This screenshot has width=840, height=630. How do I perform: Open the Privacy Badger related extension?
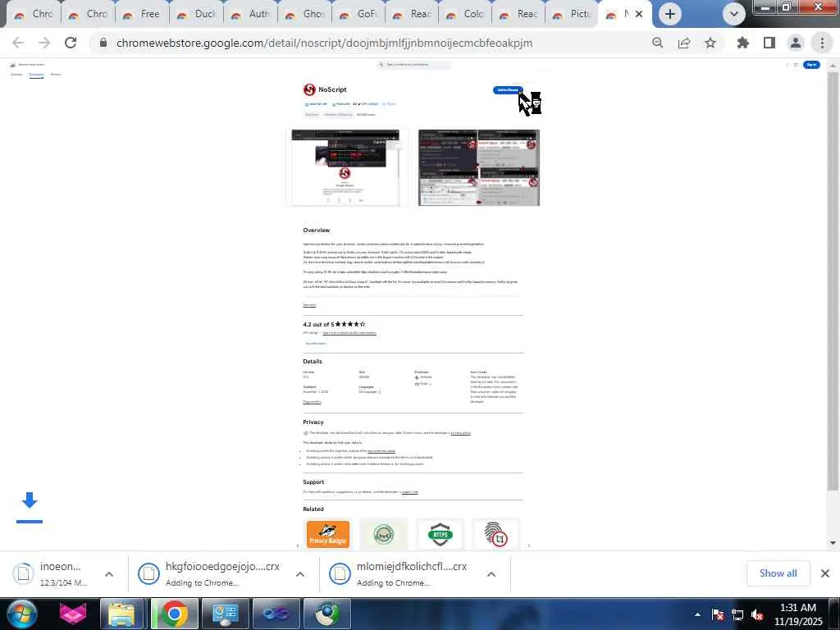(328, 534)
